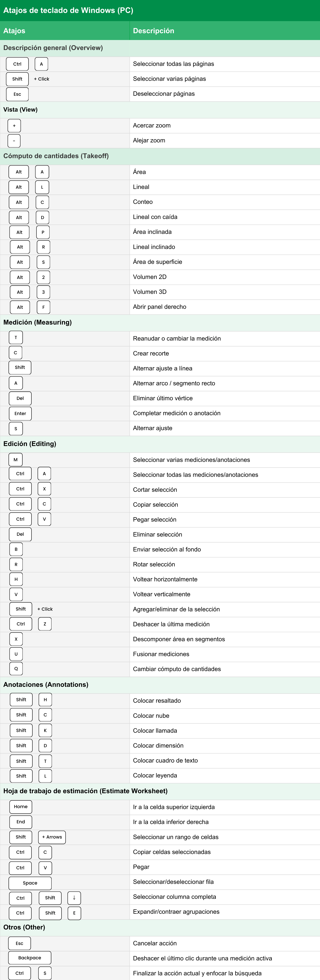Click the 2 key for 'Volumen 2D'
The width and height of the screenshot is (320, 980).
[x=43, y=277]
